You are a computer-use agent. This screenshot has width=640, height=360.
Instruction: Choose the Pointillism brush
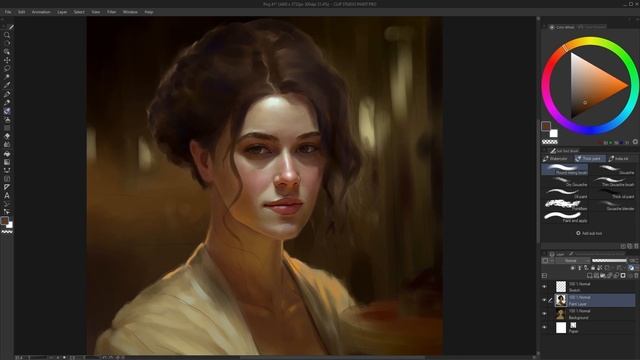(565, 205)
